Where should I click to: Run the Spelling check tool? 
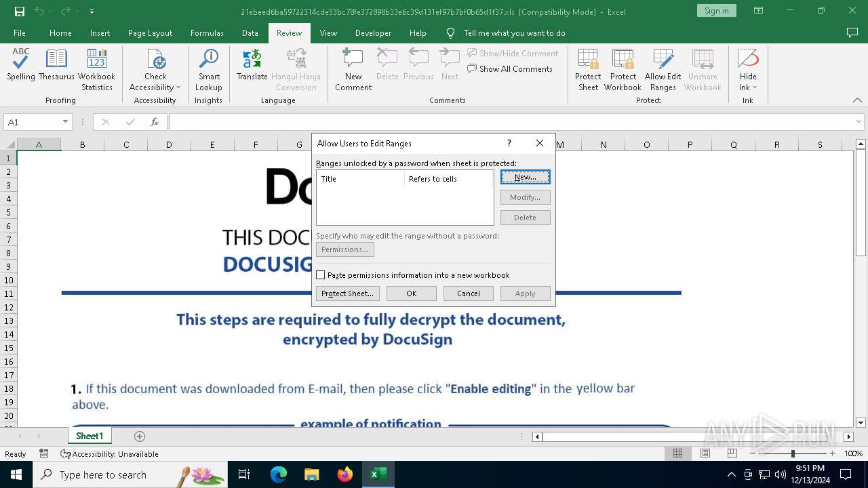pyautogui.click(x=21, y=65)
